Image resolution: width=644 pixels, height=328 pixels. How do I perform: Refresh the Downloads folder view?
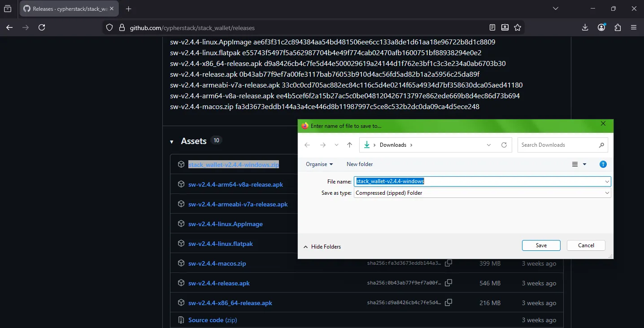504,145
